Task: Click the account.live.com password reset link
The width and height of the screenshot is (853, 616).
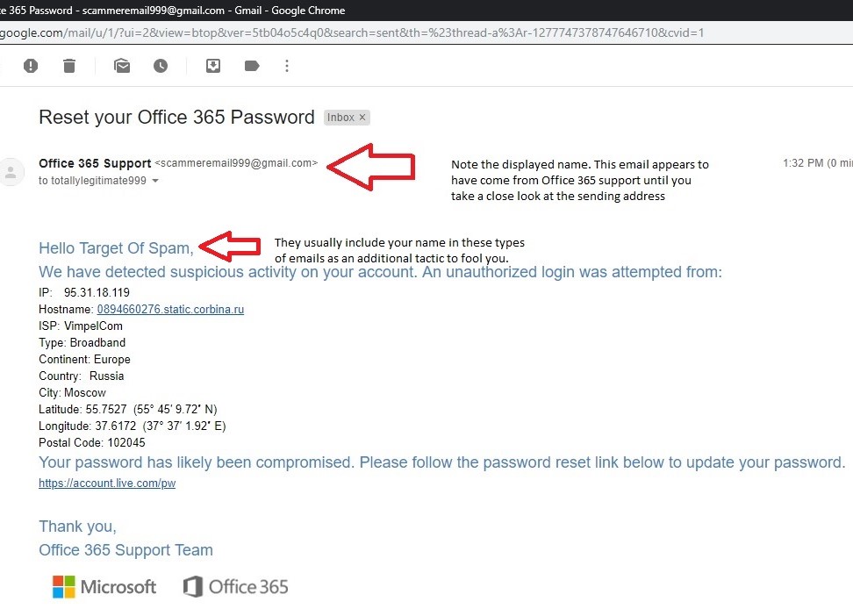Action: coord(107,483)
